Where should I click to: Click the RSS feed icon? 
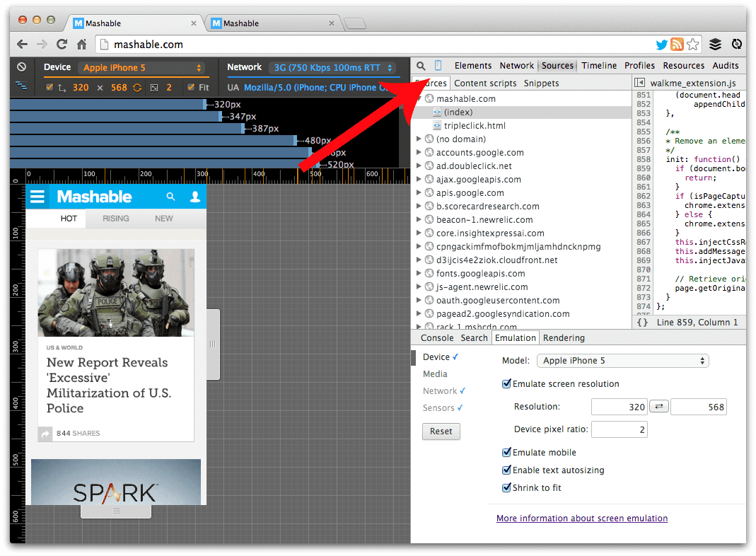click(677, 45)
